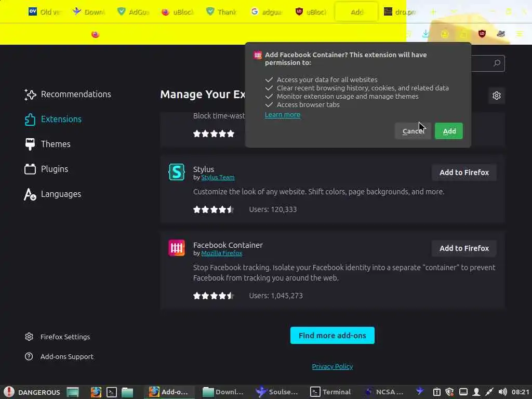532x399 pixels.
Task: Open file manager from taskbar quick-launch
Action: pos(127,392)
